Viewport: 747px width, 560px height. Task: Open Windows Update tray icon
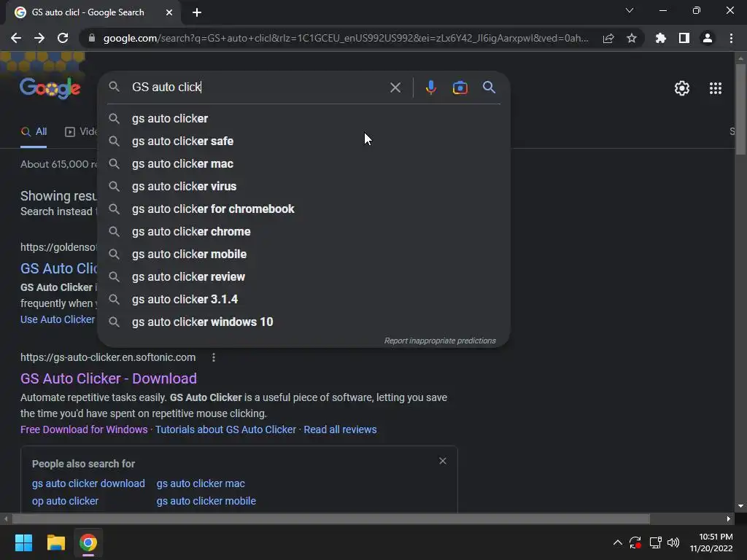pyautogui.click(x=635, y=542)
